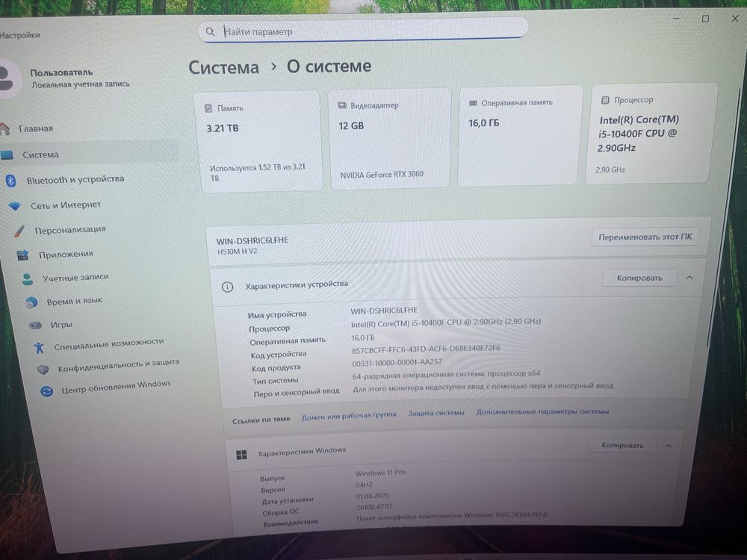The width and height of the screenshot is (747, 560).
Task: Open Дополнительные параметры системы link
Action: coord(542,411)
